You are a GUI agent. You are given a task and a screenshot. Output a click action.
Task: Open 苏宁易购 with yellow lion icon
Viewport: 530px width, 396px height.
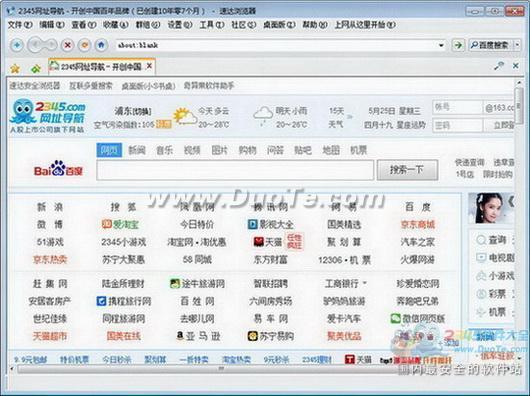coord(270,336)
